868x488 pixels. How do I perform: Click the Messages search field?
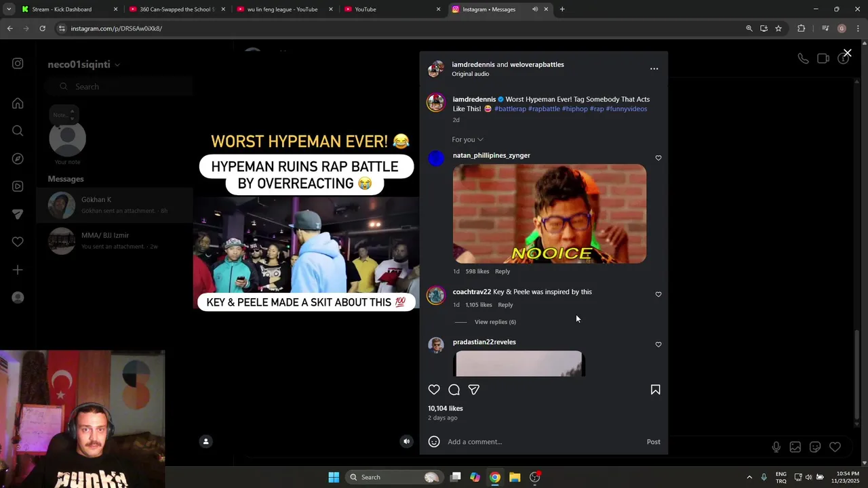pyautogui.click(x=121, y=87)
